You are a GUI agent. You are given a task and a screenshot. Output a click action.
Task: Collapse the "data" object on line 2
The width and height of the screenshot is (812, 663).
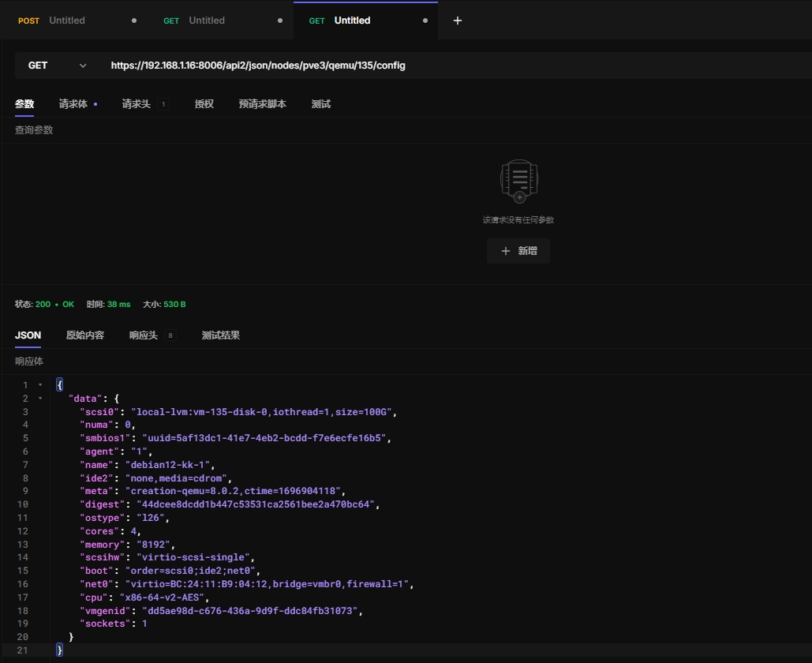coord(40,399)
